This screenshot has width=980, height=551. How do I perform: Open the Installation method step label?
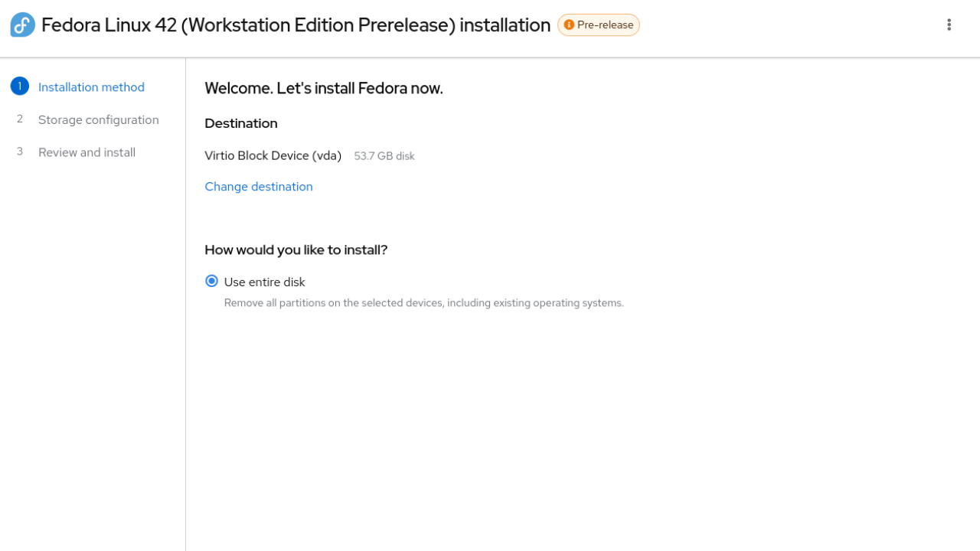(x=91, y=87)
